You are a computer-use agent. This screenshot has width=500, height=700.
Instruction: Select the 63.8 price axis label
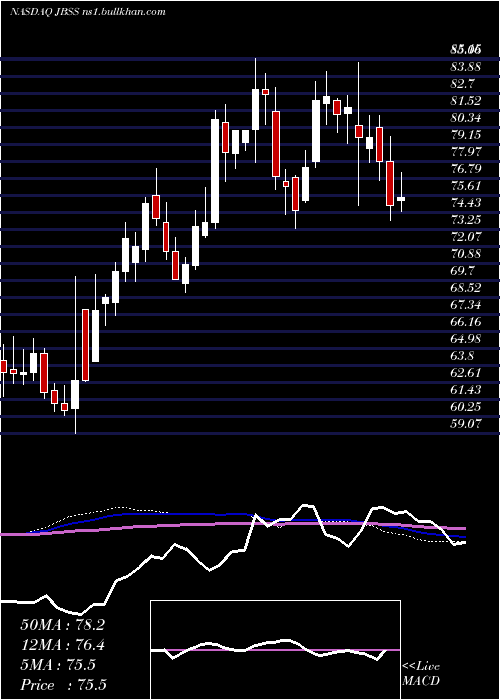pos(463,355)
